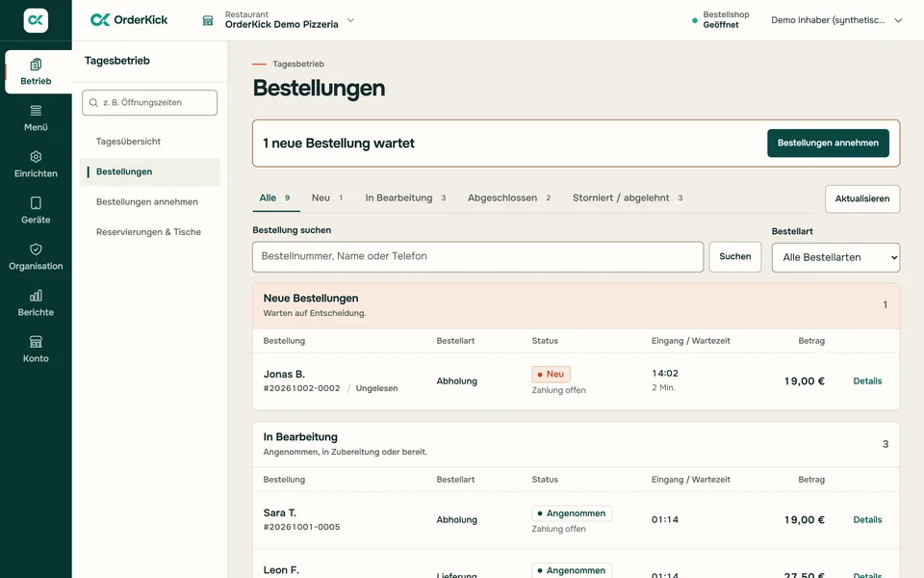Click Angenommen status badge for Sara T.
Image resolution: width=924 pixels, height=578 pixels.
click(x=572, y=513)
